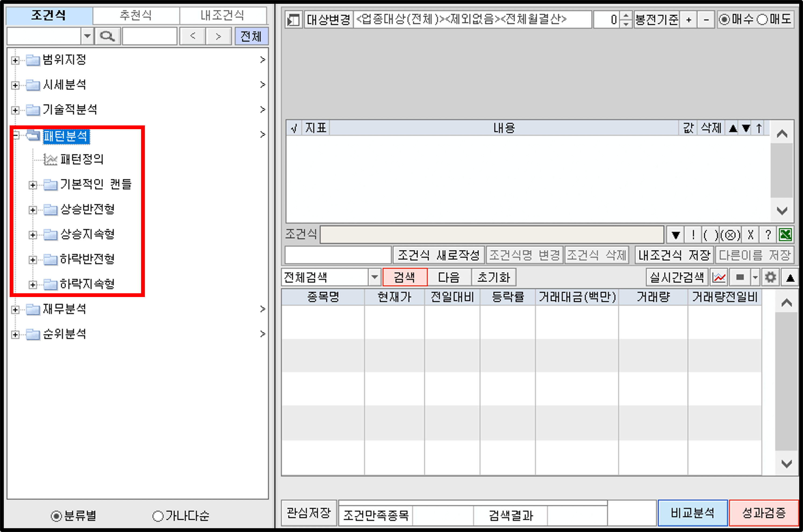The height and width of the screenshot is (532, 803).
Task: Click the Excel export icon
Action: (786, 234)
